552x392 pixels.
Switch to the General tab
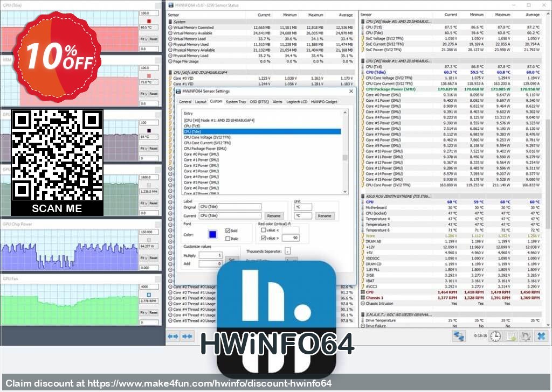[185, 102]
